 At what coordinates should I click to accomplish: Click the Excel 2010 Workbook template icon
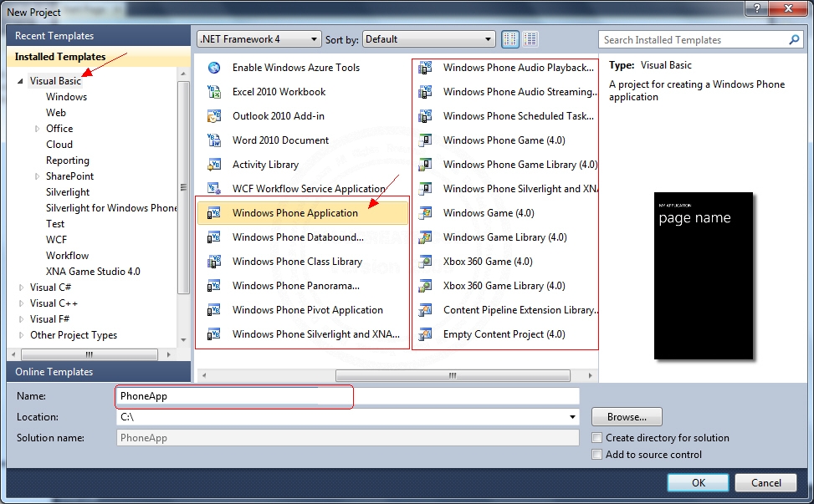(x=214, y=92)
